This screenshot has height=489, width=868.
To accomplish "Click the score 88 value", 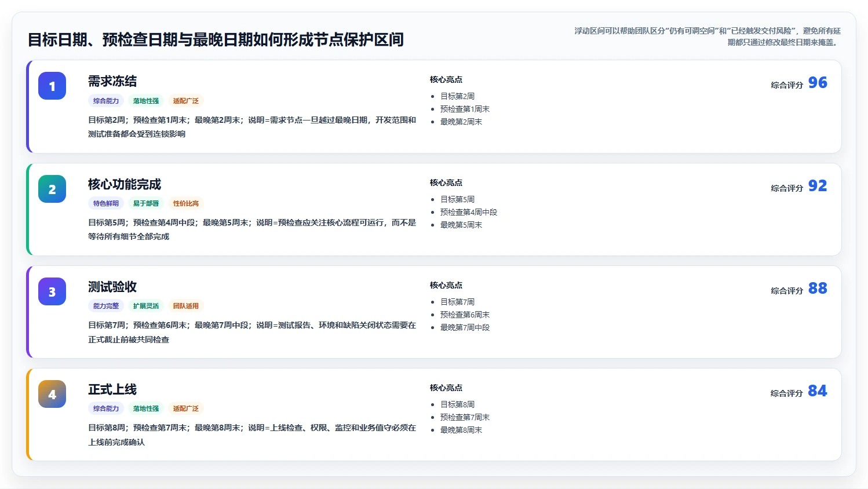I will coord(818,289).
